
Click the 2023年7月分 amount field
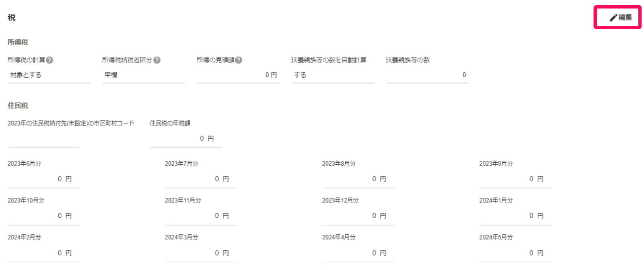pyautogui.click(x=201, y=179)
